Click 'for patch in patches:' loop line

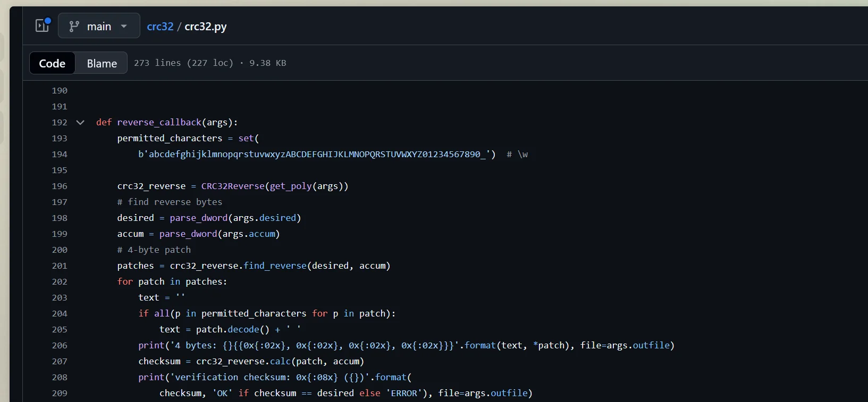pos(172,282)
